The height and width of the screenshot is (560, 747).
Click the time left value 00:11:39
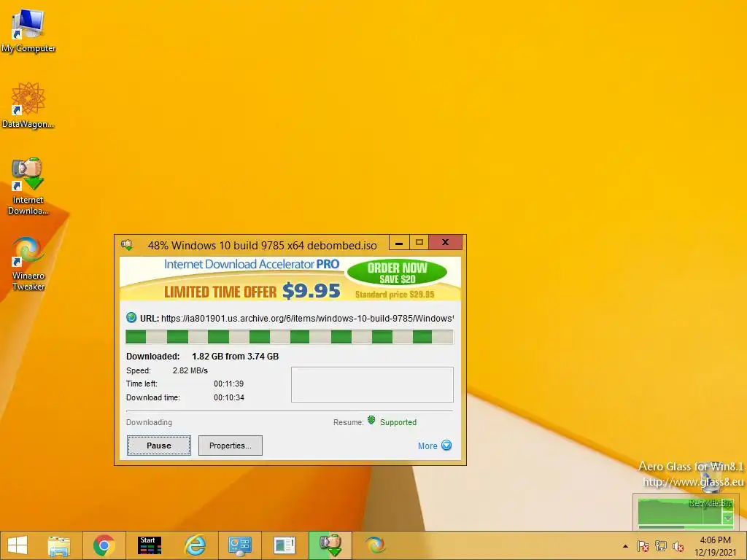pos(228,384)
